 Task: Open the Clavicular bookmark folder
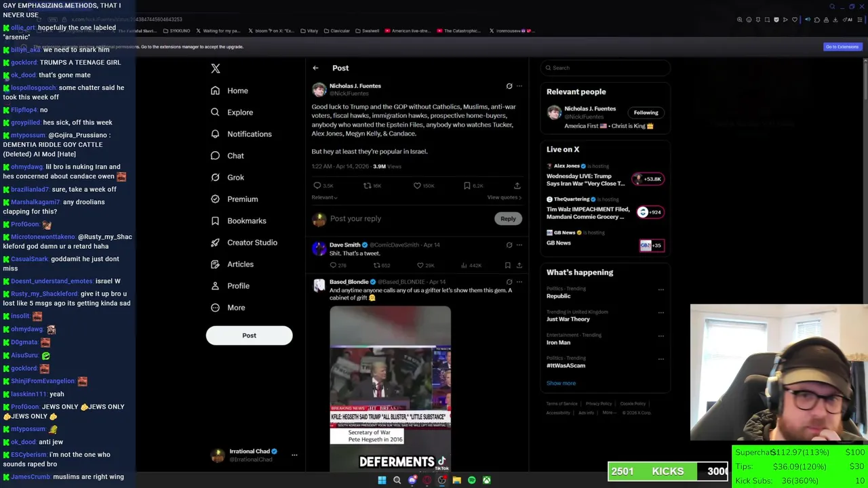336,30
